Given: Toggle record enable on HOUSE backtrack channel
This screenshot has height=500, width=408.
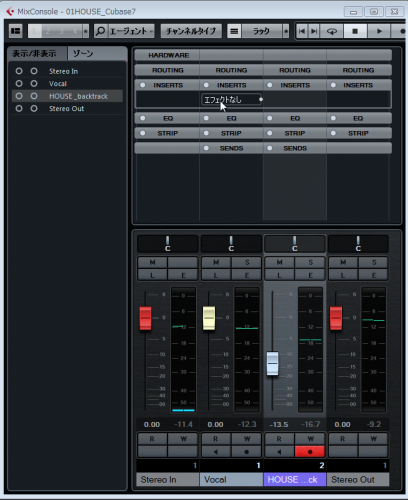Looking at the screenshot, I should (x=310, y=452).
